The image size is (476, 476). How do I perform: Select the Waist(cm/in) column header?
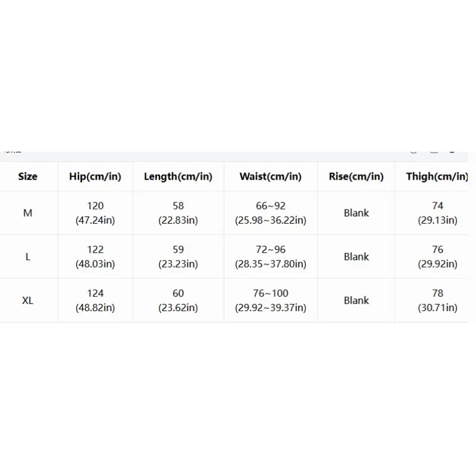(271, 176)
